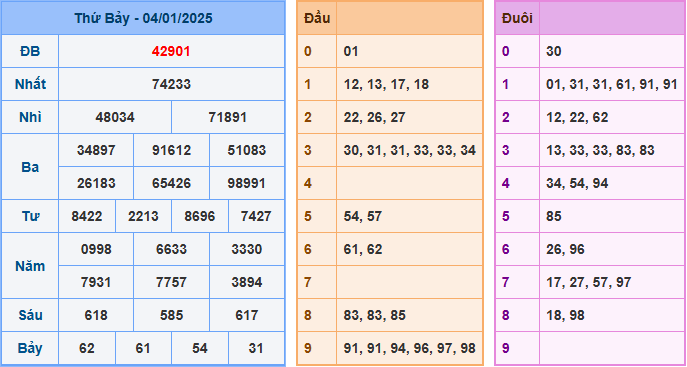The image size is (687, 367).
Task: Select Đầu values 83, 83, 85
Action: 375,315
